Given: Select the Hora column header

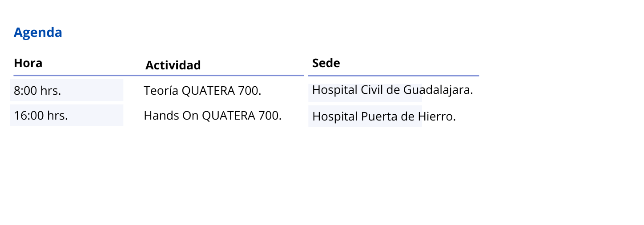Looking at the screenshot, I should (28, 63).
